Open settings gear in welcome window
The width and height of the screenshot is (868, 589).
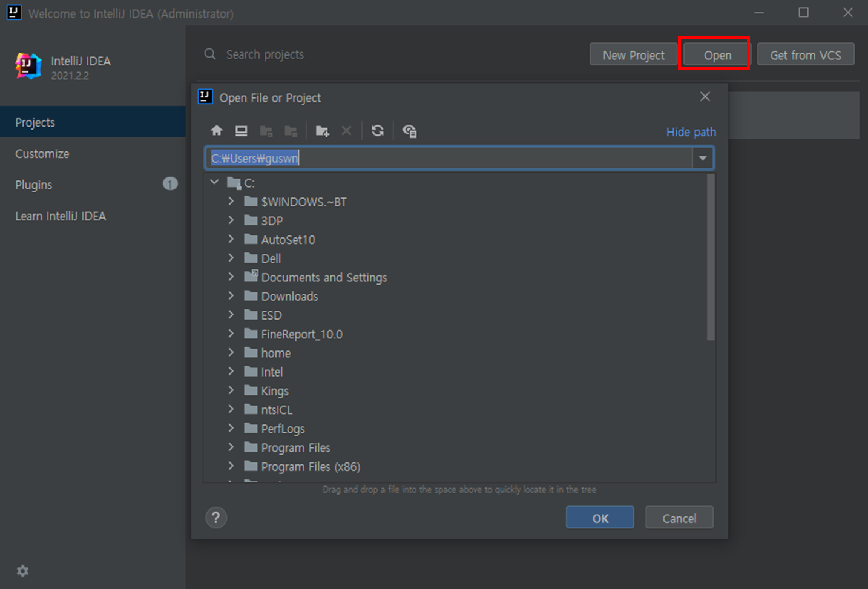tap(23, 571)
